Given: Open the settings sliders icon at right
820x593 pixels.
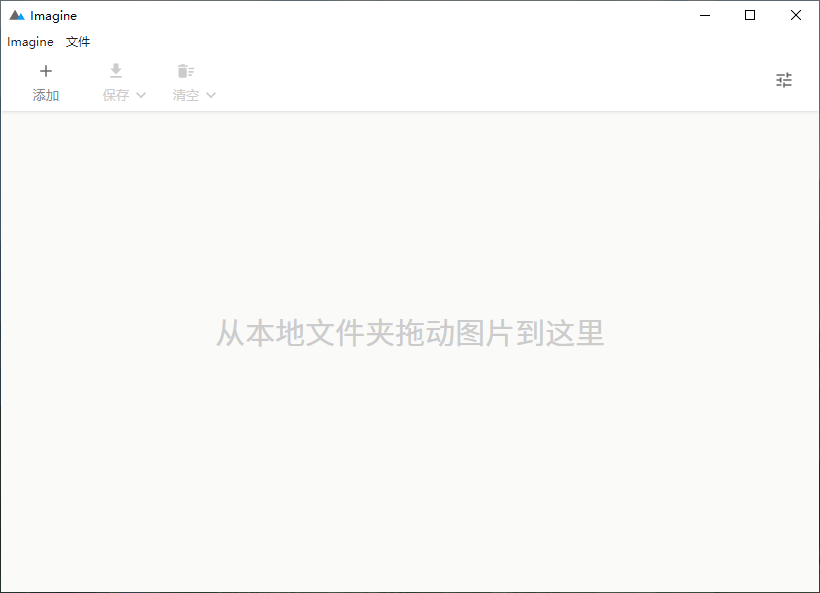Looking at the screenshot, I should pos(784,80).
